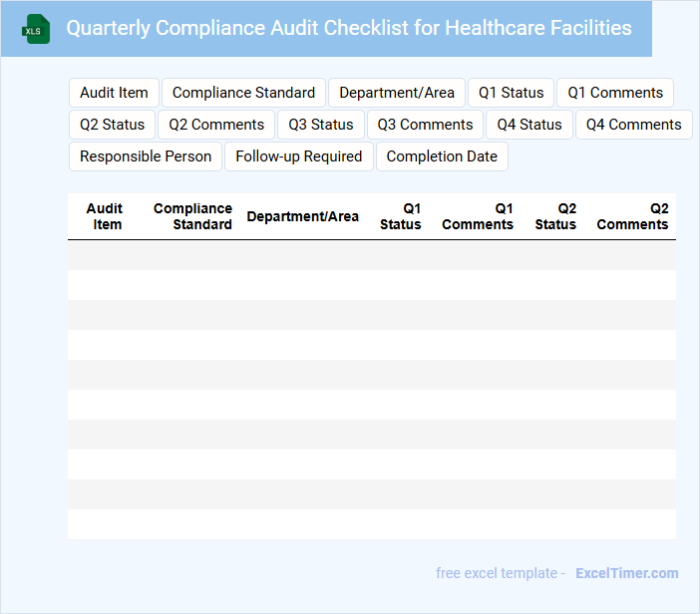Click the green XLS file icon
Screen dimensions: 700x614
[x=36, y=29]
